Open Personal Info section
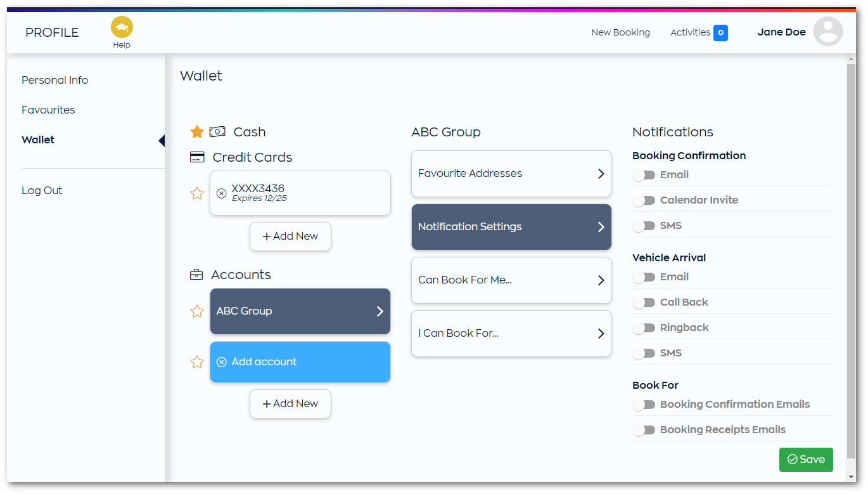 [x=54, y=80]
